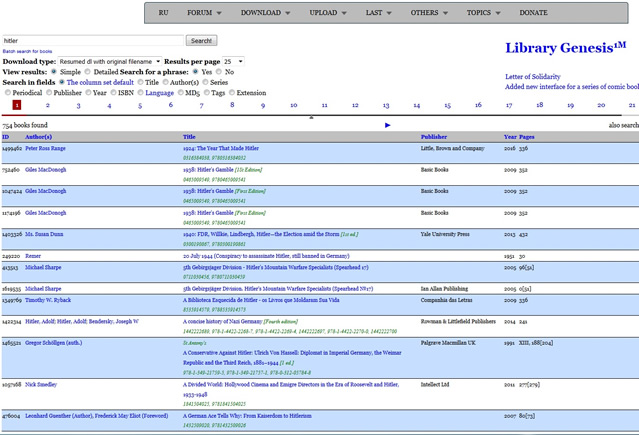The height and width of the screenshot is (435, 639).
Task: Select the Tags search field radio
Action: tap(207, 93)
